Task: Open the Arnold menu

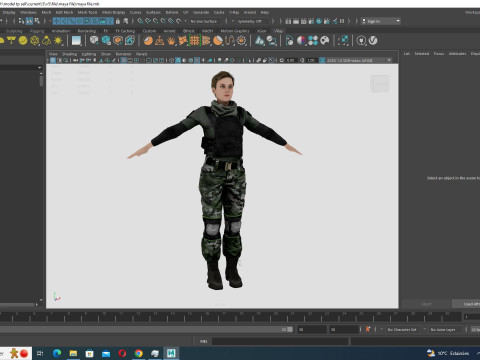Action: [250, 12]
